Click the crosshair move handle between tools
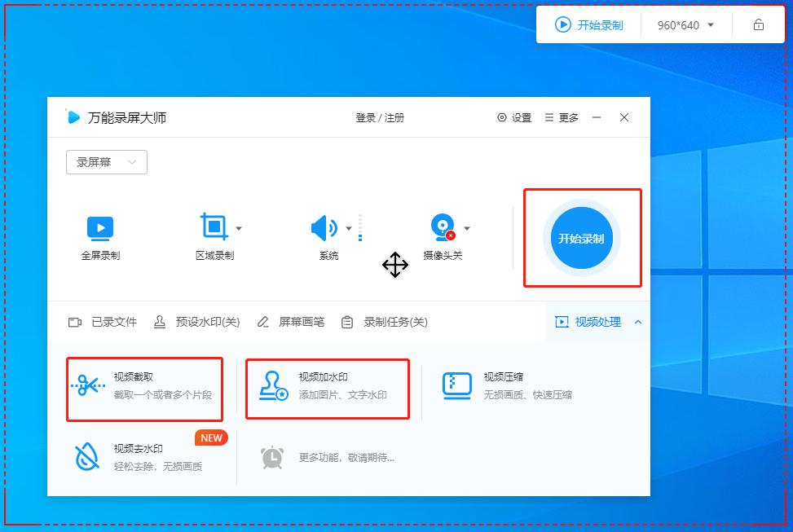Viewport: 793px width, 532px height. (x=394, y=264)
